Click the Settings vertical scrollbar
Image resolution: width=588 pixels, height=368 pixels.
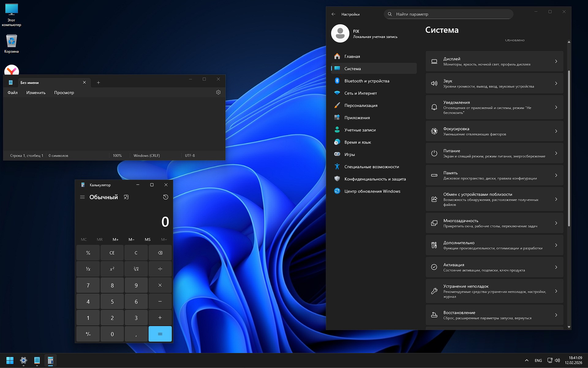pyautogui.click(x=569, y=147)
